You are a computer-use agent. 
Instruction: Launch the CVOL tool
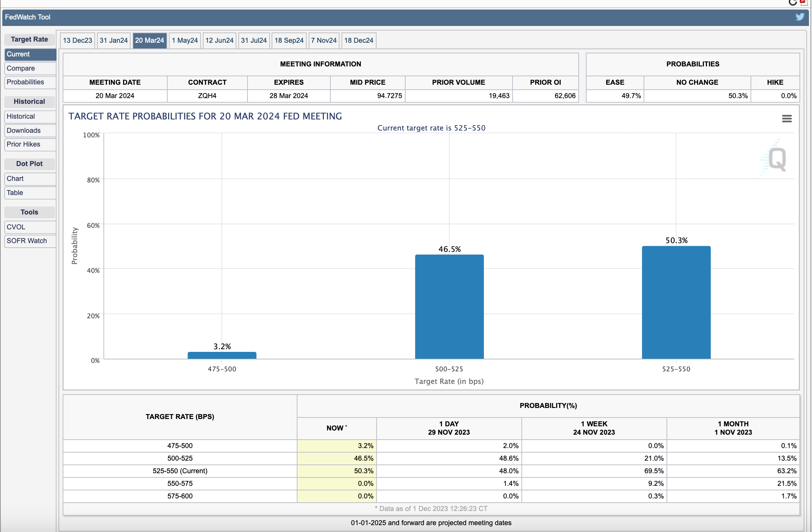point(30,227)
